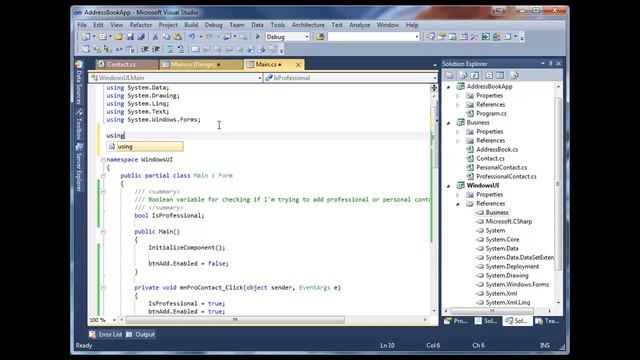Click the green Extension Manager toolbar icon
The image size is (640, 360).
click(485, 37)
